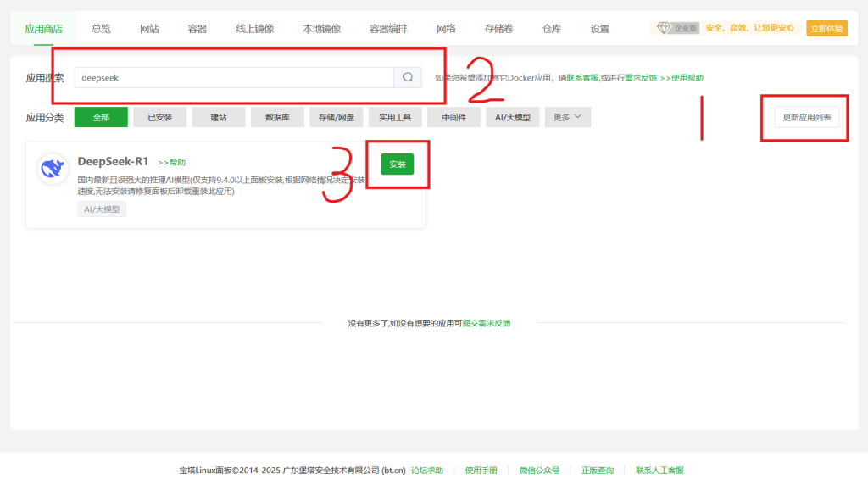Open the 使用手册 footer link

[481, 471]
